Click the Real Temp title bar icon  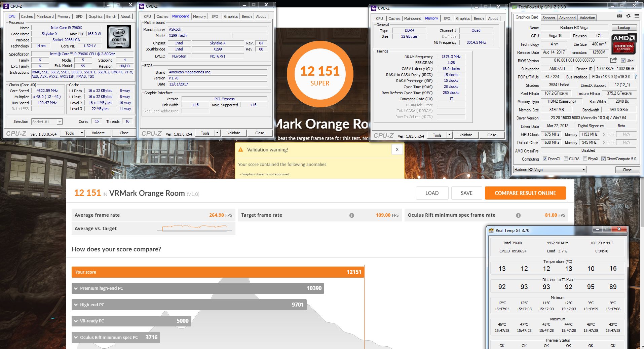[x=491, y=231]
